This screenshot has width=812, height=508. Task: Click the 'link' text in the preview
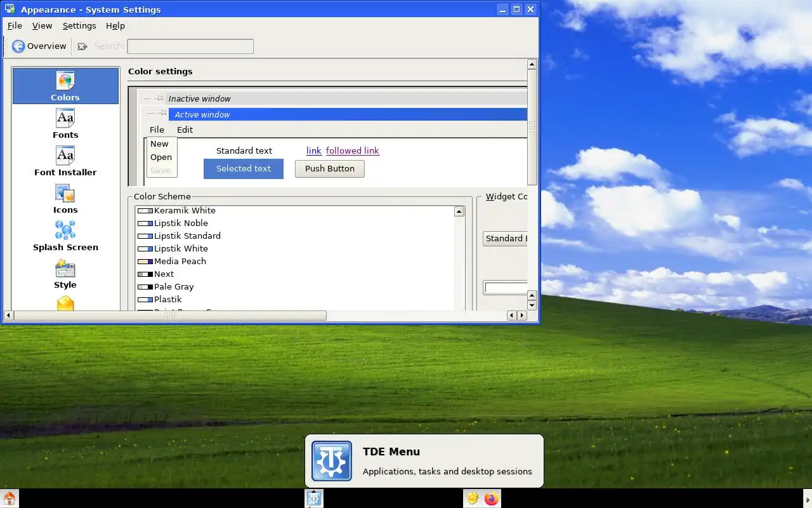click(314, 150)
